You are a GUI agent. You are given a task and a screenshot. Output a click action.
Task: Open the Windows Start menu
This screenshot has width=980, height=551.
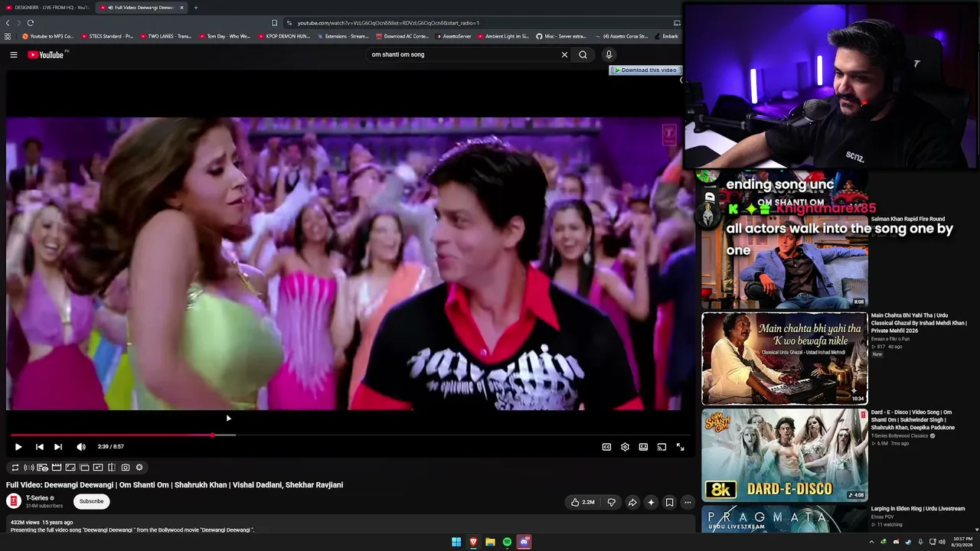click(x=456, y=542)
